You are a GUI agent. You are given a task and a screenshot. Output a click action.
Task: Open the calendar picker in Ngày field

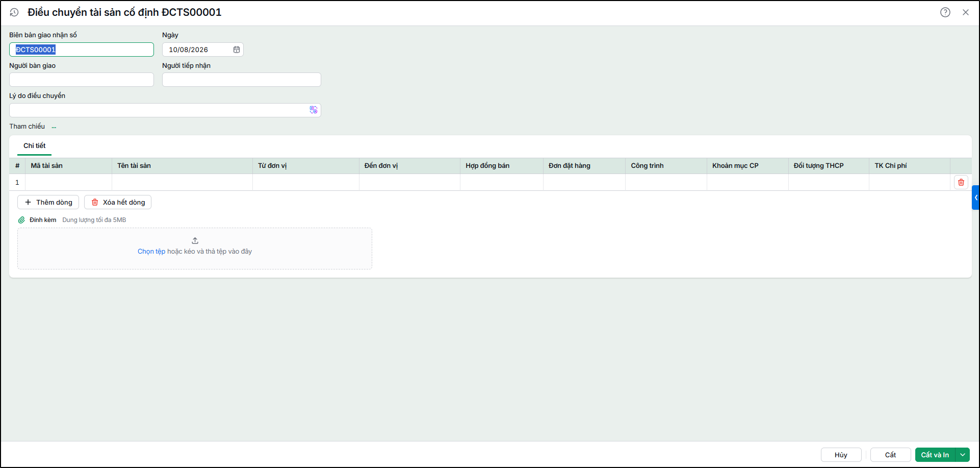tap(237, 50)
